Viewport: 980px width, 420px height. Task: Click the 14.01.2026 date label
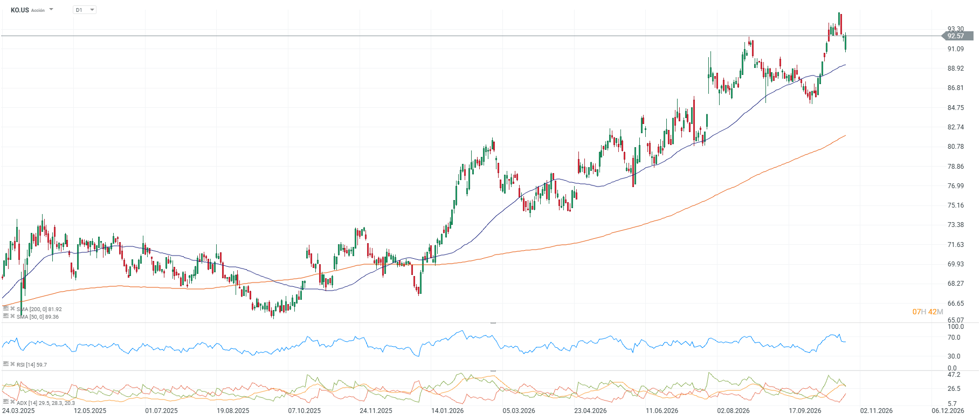tap(447, 411)
